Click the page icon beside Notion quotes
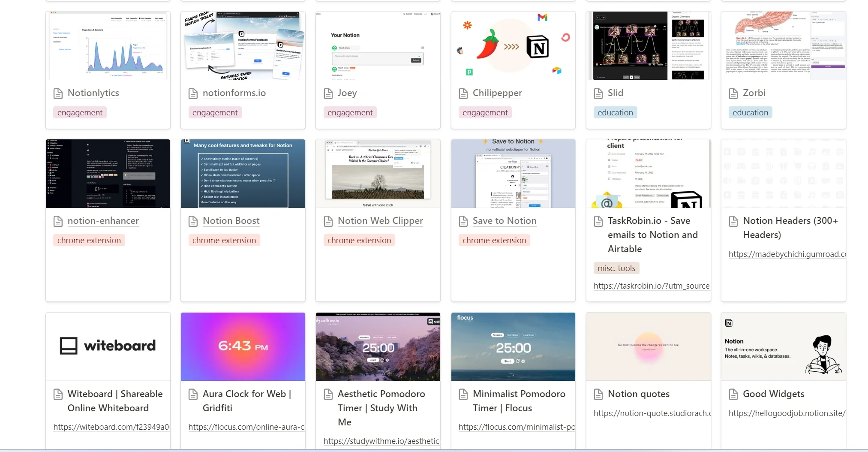 coord(598,395)
